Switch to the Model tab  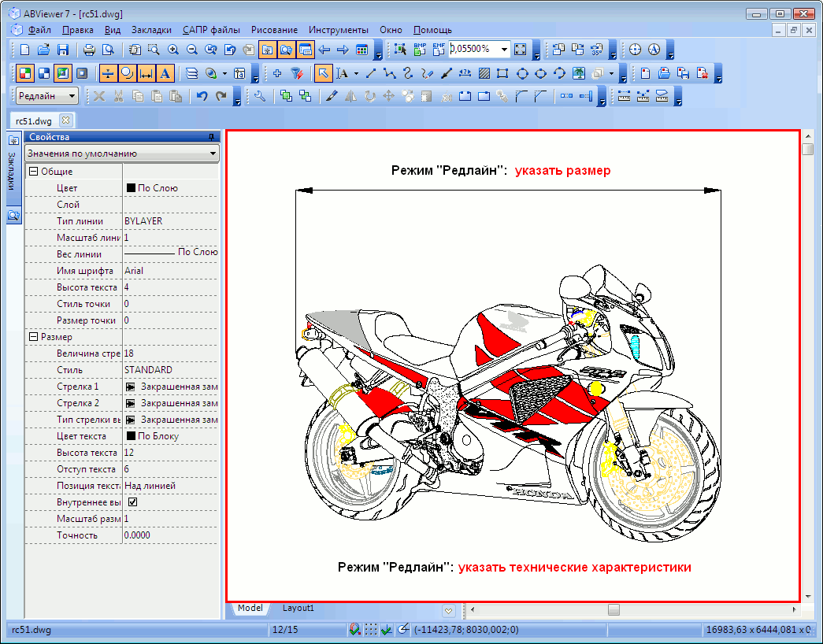coord(250,608)
